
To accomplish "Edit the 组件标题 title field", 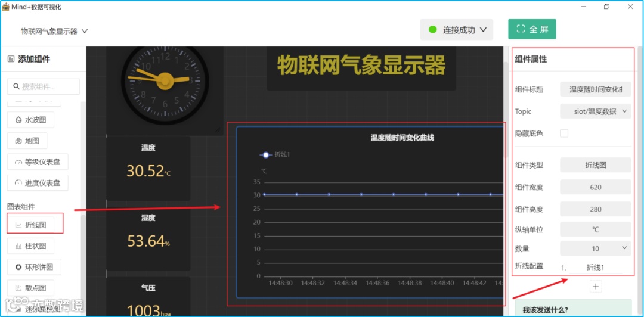I will 596,89.
